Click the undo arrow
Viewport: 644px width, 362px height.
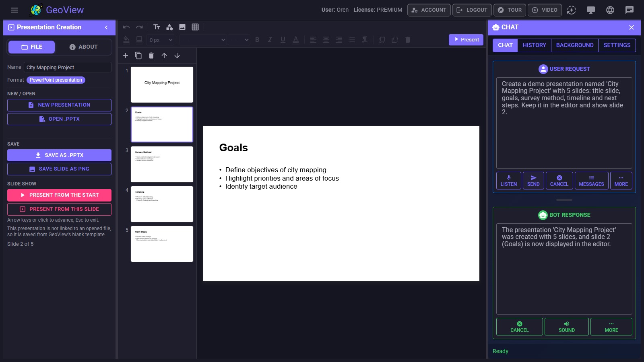pyautogui.click(x=126, y=27)
